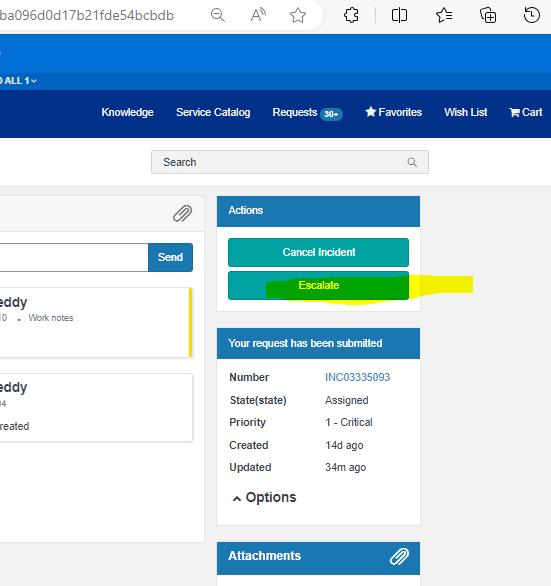
Task: Click 'Your request has been submitted' header
Action: [318, 343]
